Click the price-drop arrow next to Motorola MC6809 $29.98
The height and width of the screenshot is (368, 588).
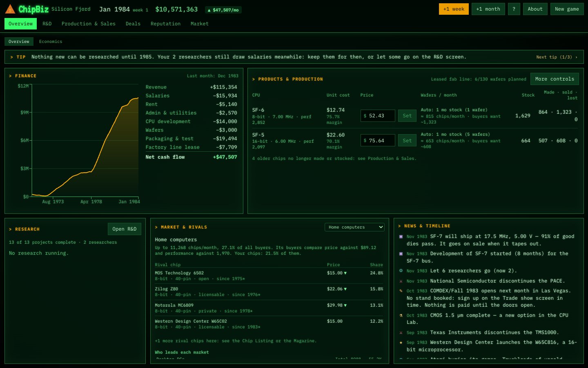pos(345,305)
